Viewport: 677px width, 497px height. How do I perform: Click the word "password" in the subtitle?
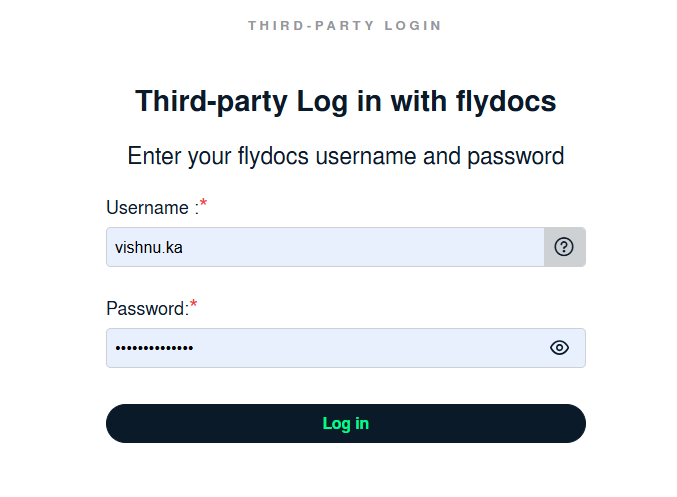(516, 156)
